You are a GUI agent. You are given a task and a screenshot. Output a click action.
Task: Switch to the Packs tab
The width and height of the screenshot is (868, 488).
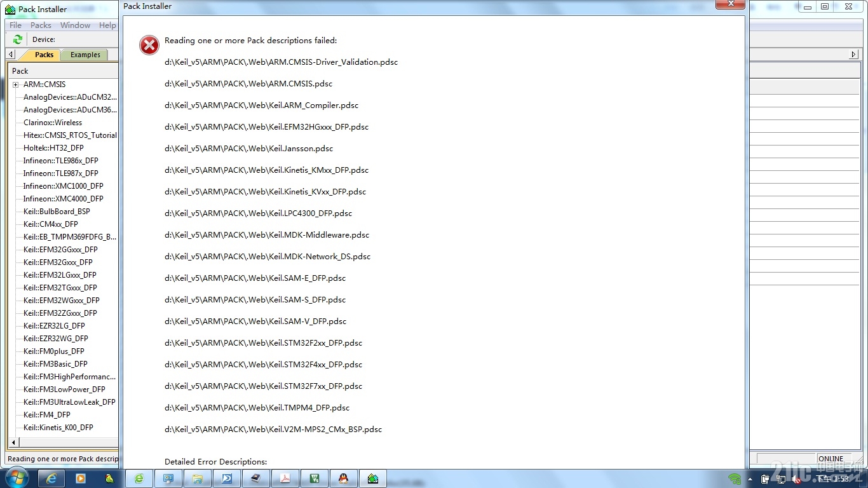coord(43,55)
